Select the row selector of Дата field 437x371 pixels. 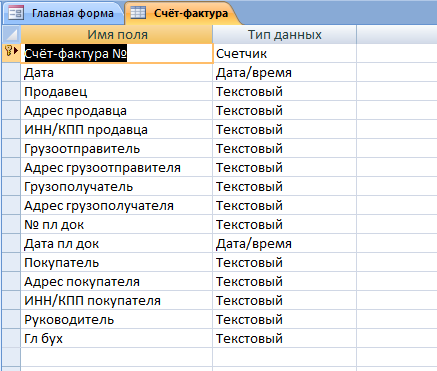pyautogui.click(x=11, y=72)
